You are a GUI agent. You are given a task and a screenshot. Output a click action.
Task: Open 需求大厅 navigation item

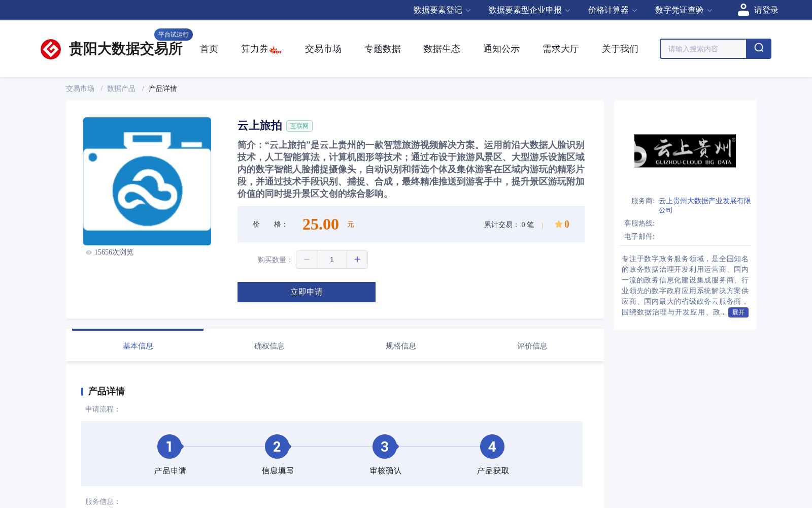coord(561,49)
